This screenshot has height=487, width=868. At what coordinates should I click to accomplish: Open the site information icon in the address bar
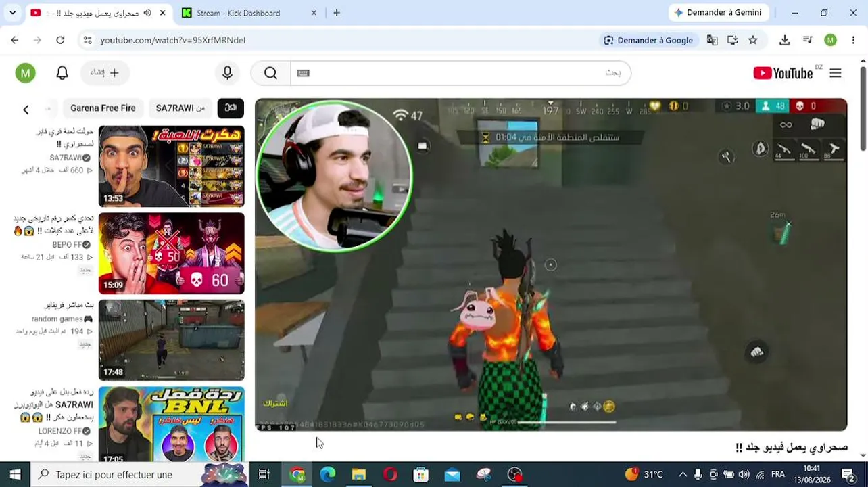point(87,40)
